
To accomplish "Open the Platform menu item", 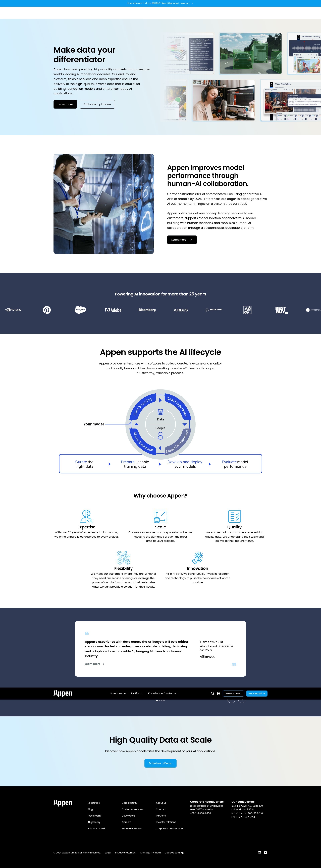I will (x=137, y=694).
